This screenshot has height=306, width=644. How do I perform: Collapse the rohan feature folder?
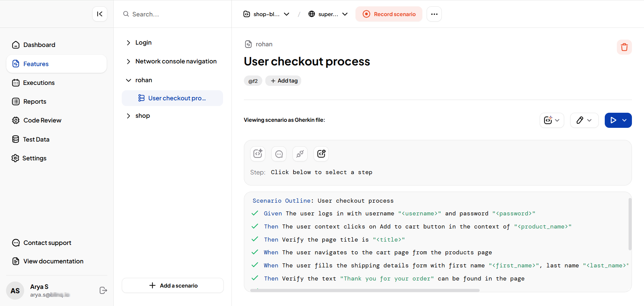pyautogui.click(x=128, y=80)
